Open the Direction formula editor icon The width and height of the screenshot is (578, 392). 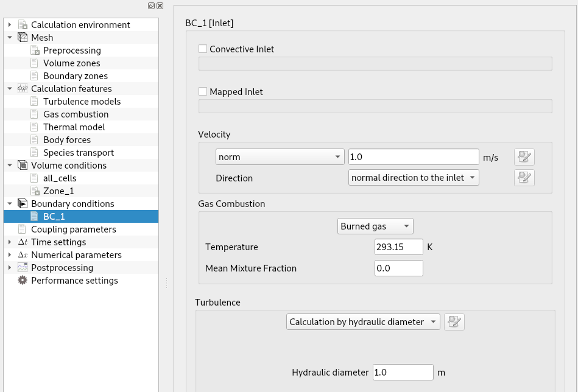524,178
